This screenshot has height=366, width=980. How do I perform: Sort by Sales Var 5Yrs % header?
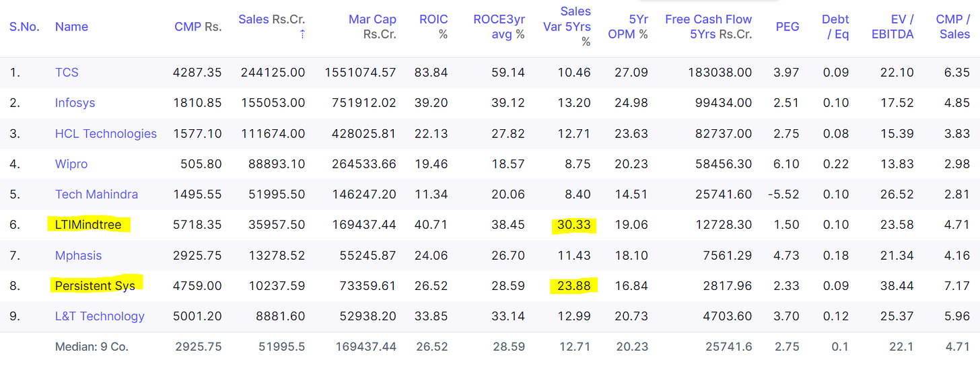[x=567, y=27]
